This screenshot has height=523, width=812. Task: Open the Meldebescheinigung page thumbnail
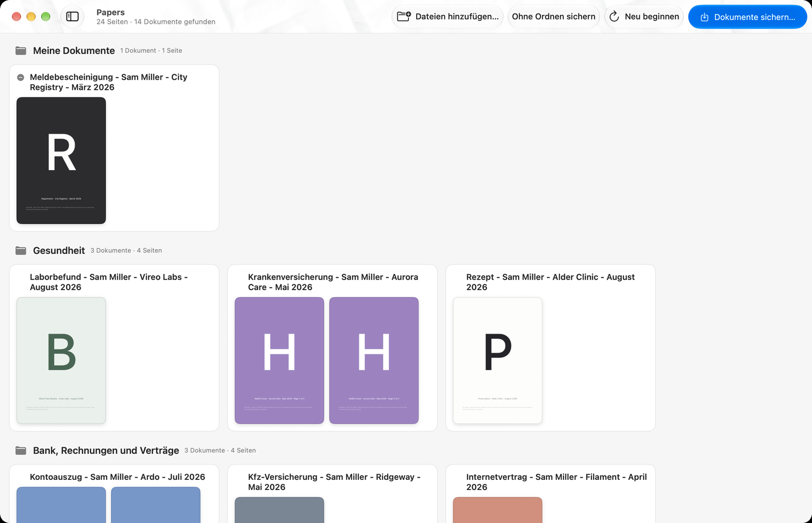pyautogui.click(x=61, y=160)
